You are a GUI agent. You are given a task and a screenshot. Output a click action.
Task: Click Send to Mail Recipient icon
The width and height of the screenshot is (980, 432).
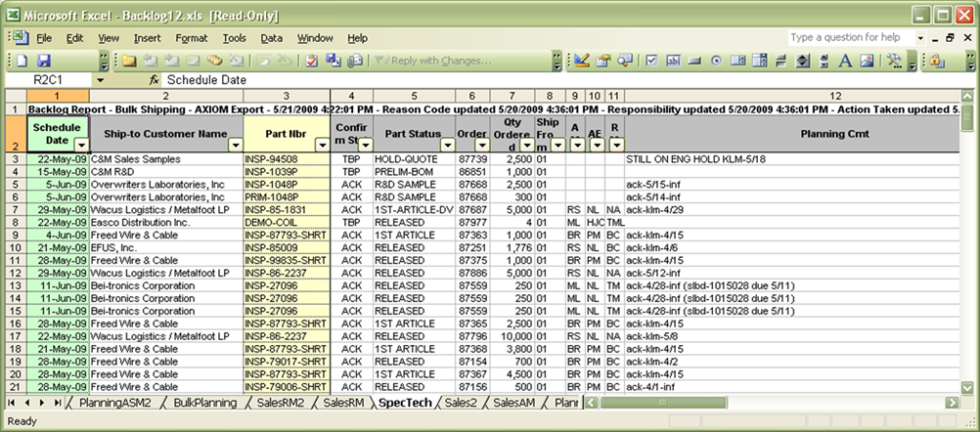pyautogui.click(x=355, y=61)
